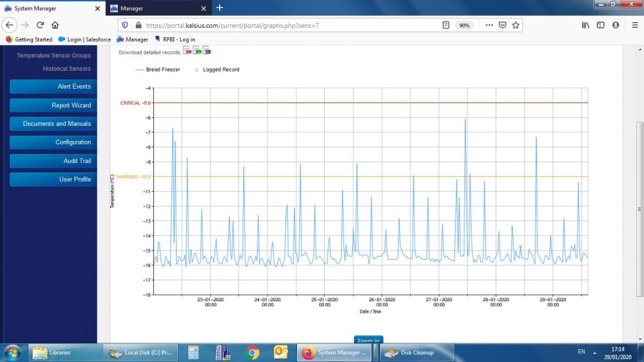The height and width of the screenshot is (362, 644).
Task: Open the Report Wizard
Action: pos(54,105)
